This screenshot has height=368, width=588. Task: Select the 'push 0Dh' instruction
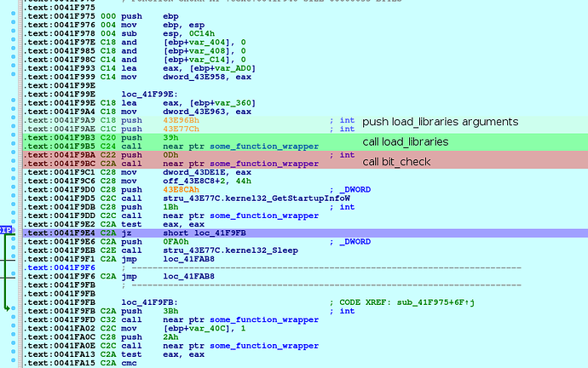[x=150, y=154]
